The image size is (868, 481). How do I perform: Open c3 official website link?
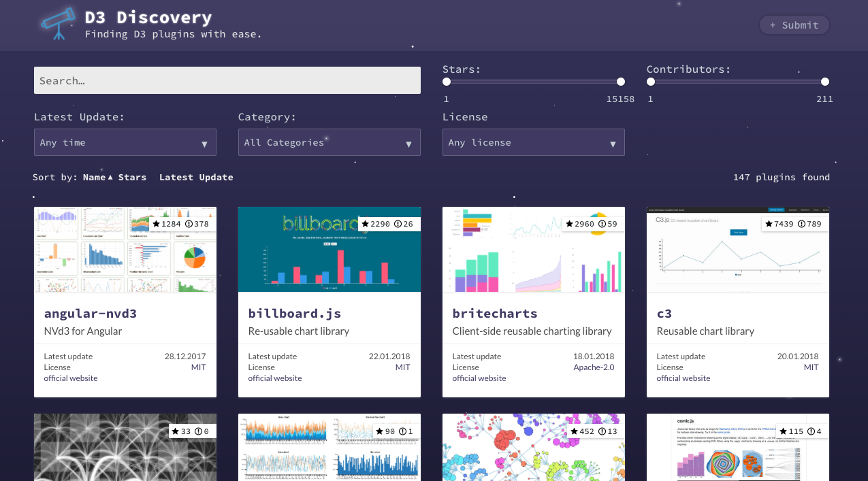click(x=684, y=378)
